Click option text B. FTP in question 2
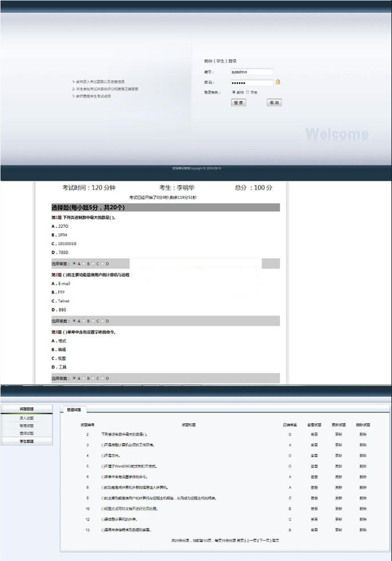392x561 pixels. point(58,292)
